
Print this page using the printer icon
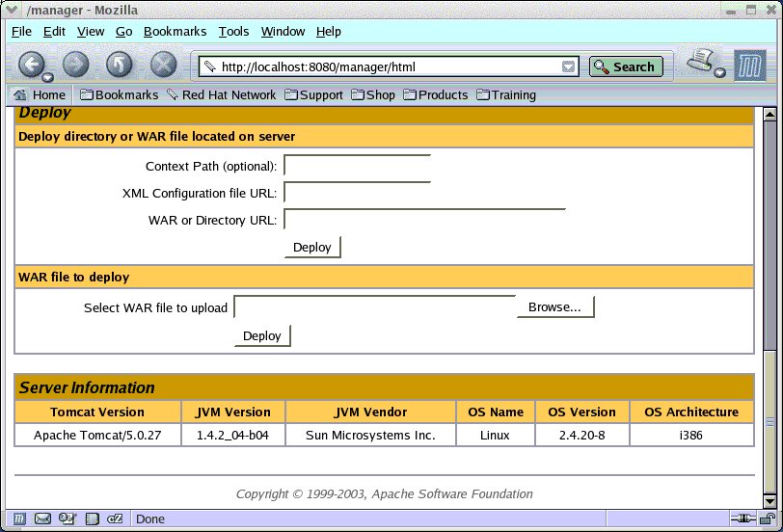701,61
